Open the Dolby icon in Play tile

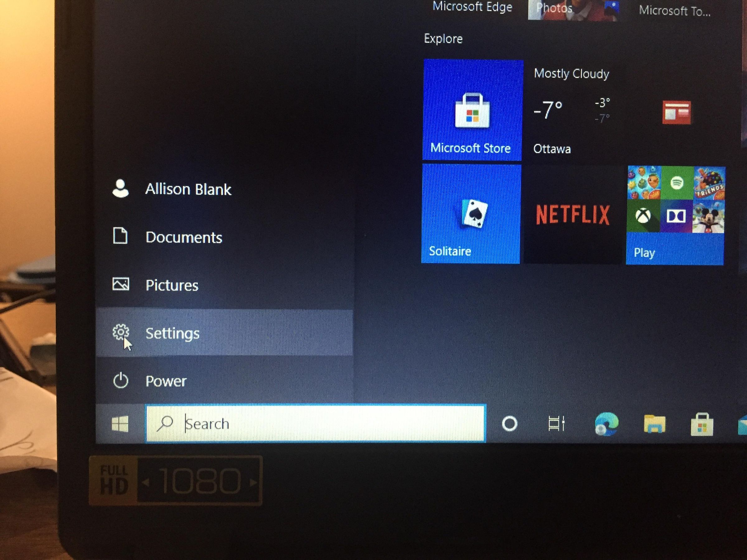coord(676,216)
